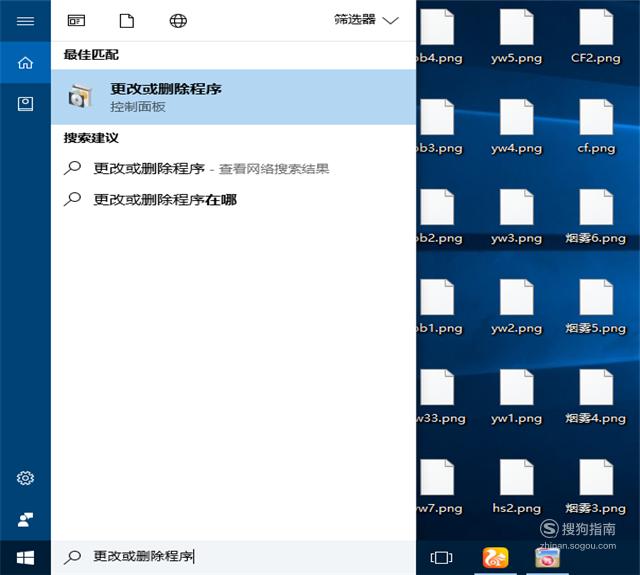Open the Settings gear in the sidebar
The width and height of the screenshot is (640, 575).
(25, 478)
